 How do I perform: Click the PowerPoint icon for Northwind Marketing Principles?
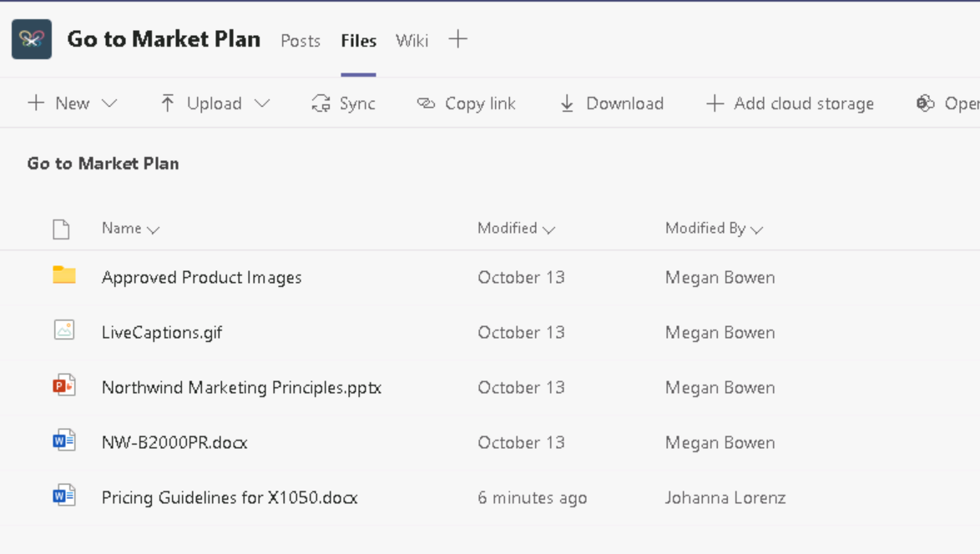(x=64, y=385)
